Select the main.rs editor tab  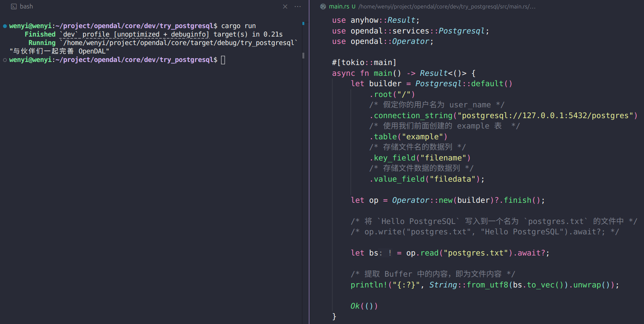click(x=339, y=7)
